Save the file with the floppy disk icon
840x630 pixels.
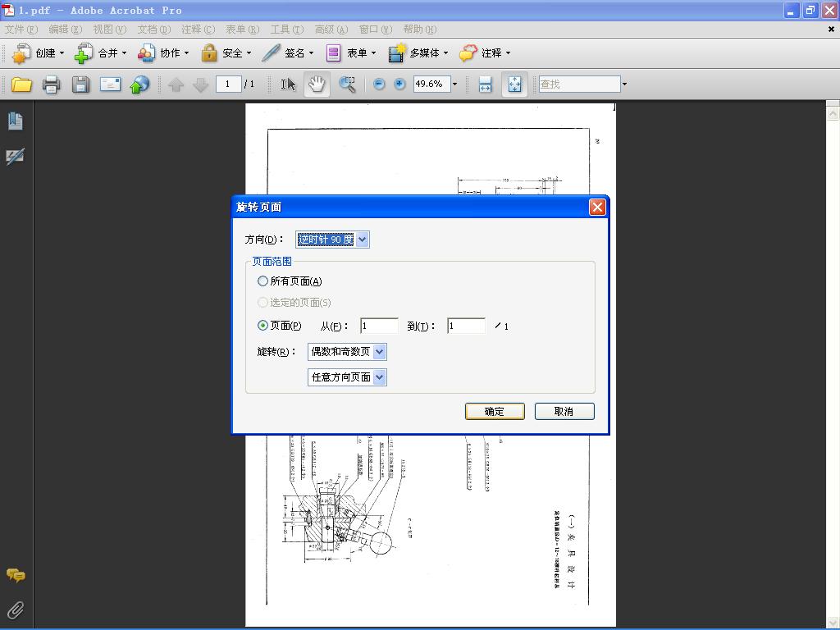tap(81, 84)
